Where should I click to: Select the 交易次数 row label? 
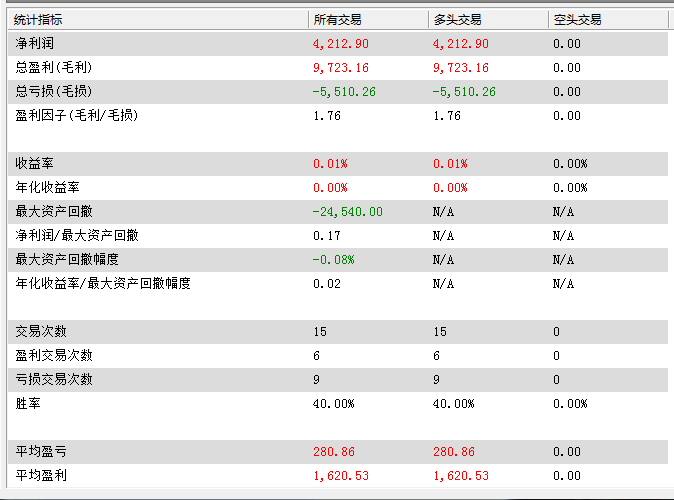(x=40, y=332)
